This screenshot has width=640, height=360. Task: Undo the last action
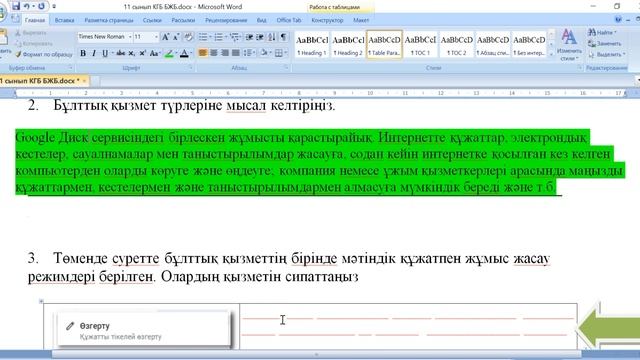click(x=27, y=6)
